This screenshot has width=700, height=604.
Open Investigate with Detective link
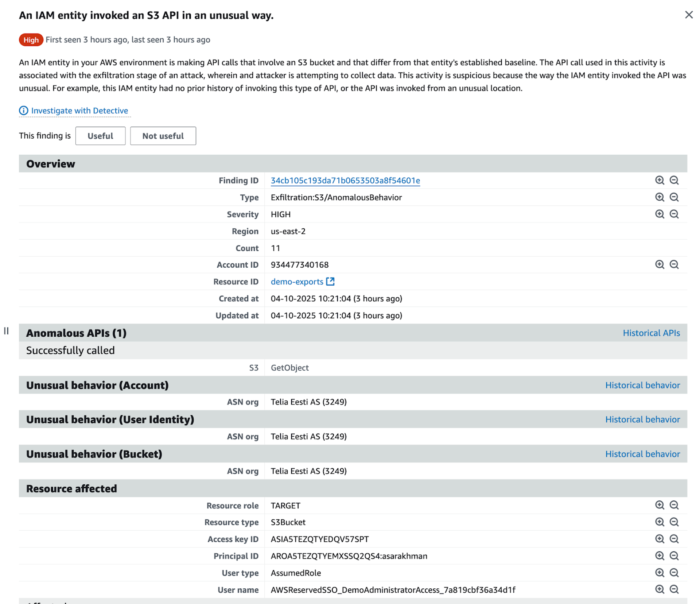pos(79,111)
